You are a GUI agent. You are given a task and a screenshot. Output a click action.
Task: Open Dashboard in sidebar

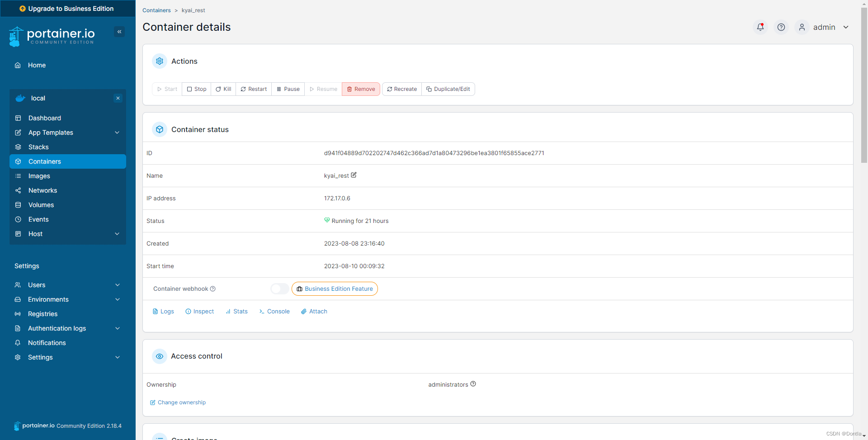coord(68,118)
